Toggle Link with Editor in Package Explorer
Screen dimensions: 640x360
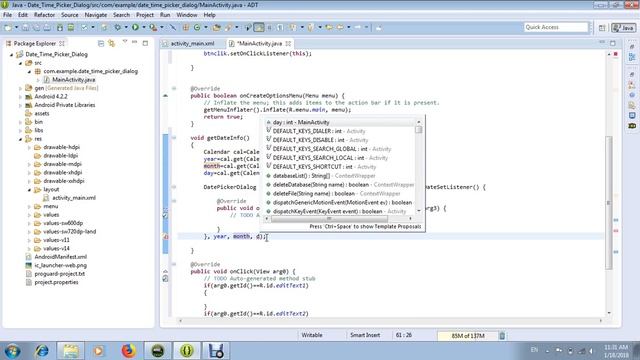click(111, 43)
